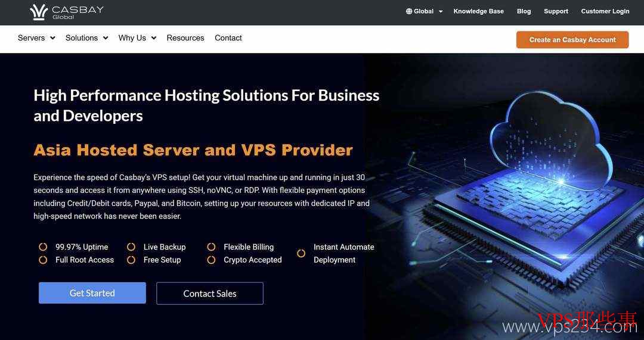644x340 pixels.
Task: Open the Contact menu item
Action: coord(228,38)
